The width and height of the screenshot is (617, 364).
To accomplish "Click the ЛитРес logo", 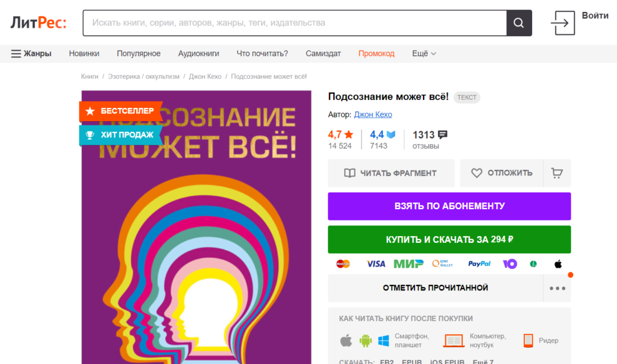I will [x=39, y=23].
